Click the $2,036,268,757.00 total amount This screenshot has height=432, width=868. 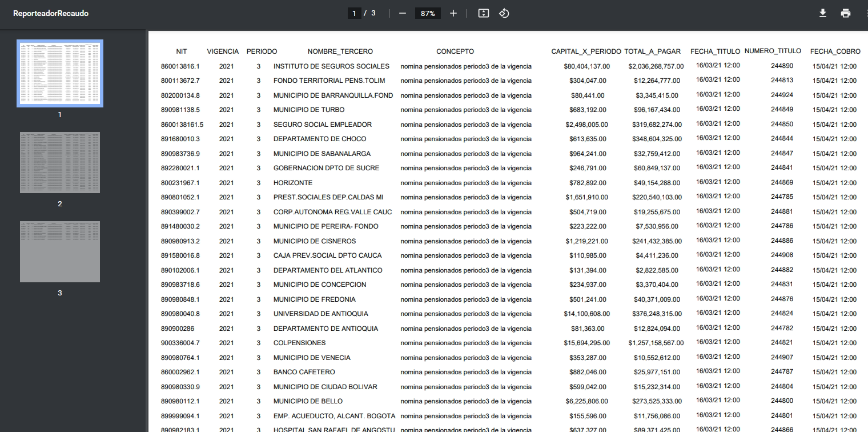(x=656, y=66)
